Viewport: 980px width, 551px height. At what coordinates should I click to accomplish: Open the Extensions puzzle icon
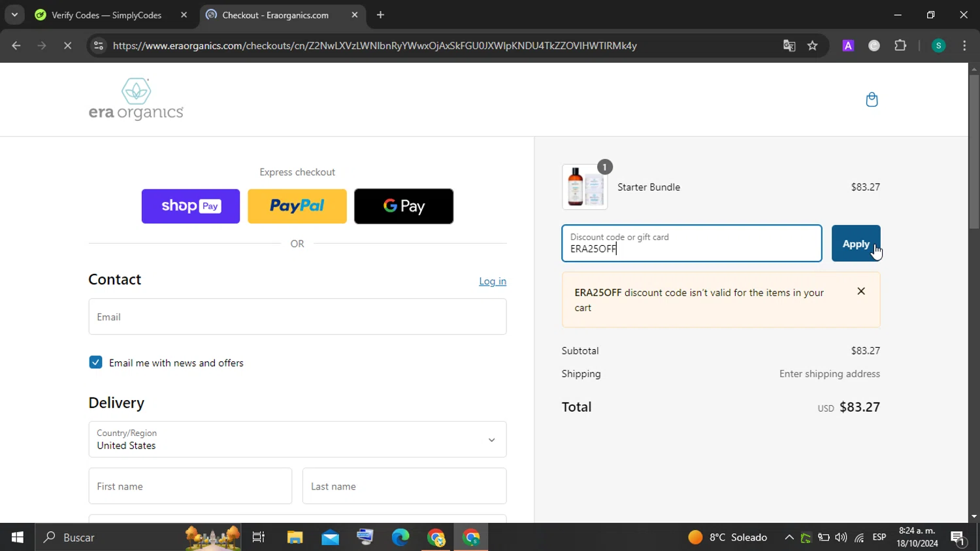900,46
